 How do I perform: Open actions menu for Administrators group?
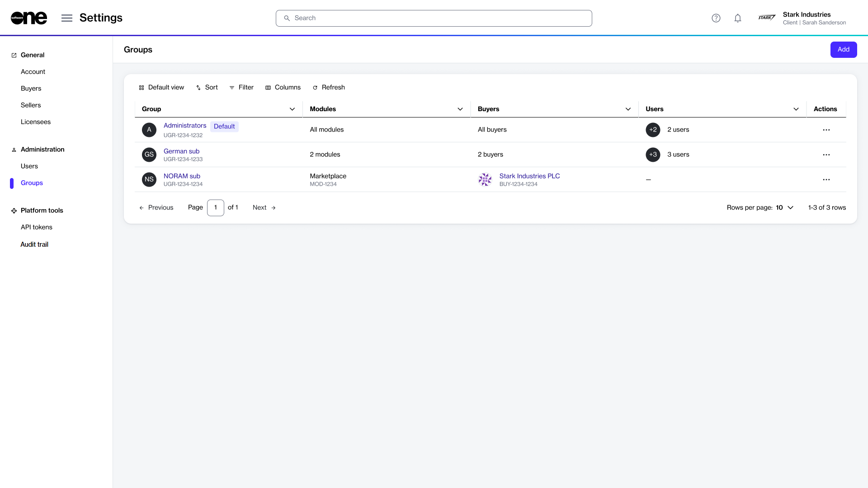826,130
